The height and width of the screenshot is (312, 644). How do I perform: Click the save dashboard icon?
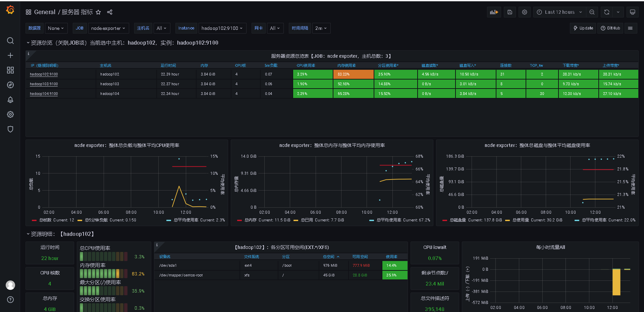[509, 12]
